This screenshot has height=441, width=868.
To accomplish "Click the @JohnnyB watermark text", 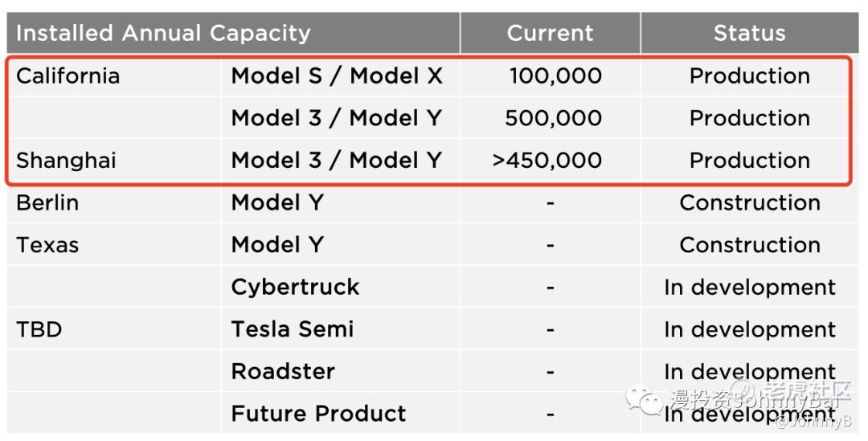I will point(813,423).
